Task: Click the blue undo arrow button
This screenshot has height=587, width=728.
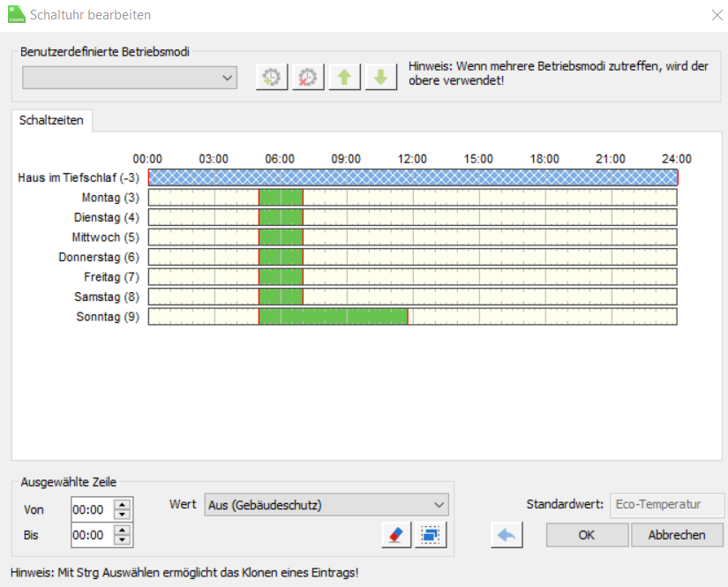Action: 507,535
